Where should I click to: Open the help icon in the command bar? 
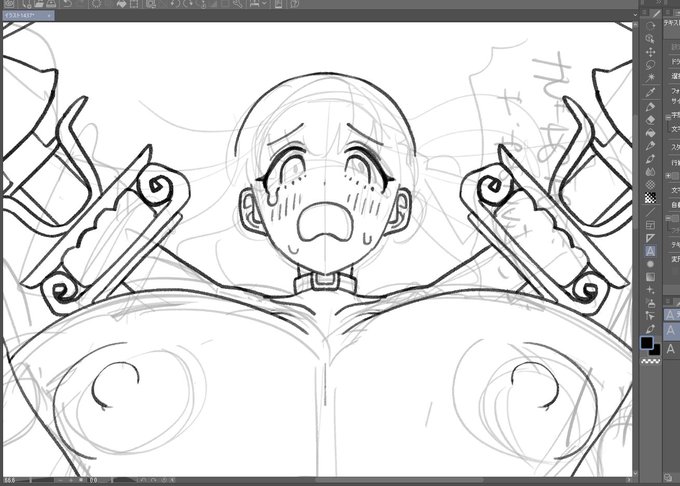tap(294, 4)
